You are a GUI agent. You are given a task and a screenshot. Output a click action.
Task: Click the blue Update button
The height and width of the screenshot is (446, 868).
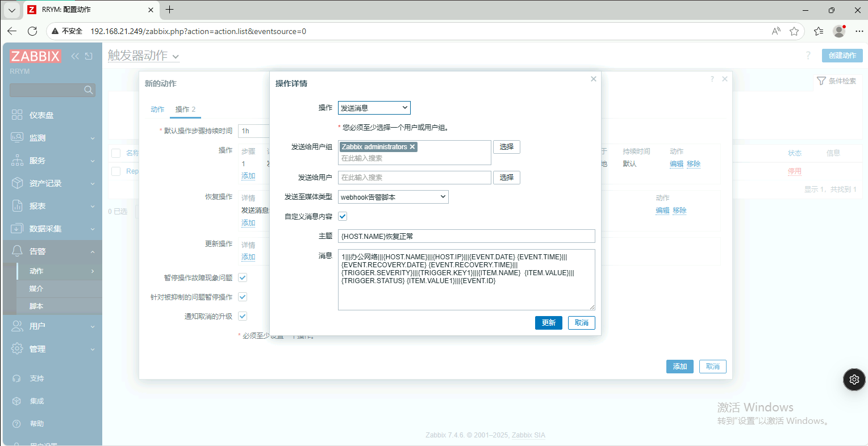[x=548, y=323]
